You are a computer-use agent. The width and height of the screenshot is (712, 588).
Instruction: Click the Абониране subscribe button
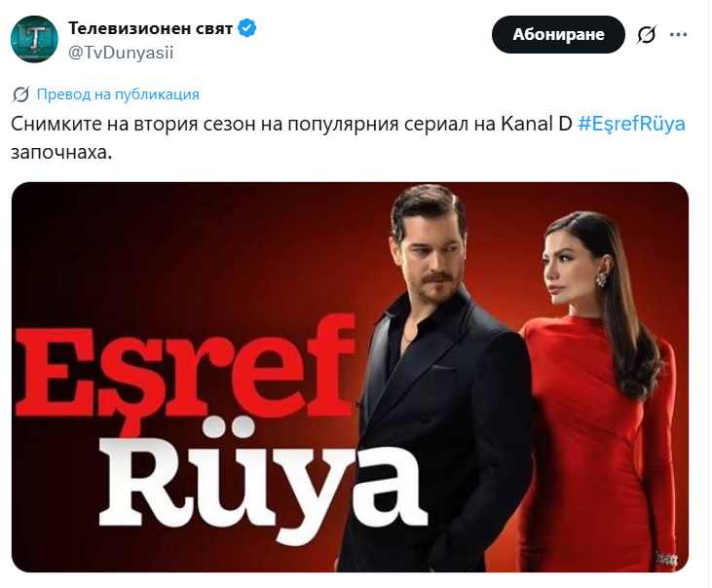pos(558,34)
